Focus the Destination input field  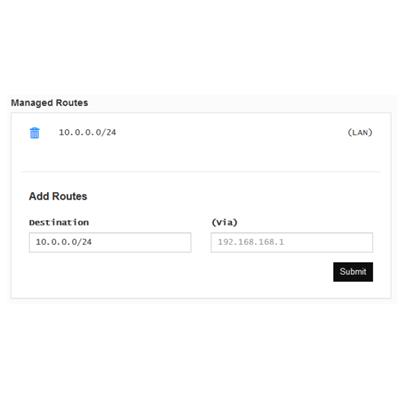point(110,242)
